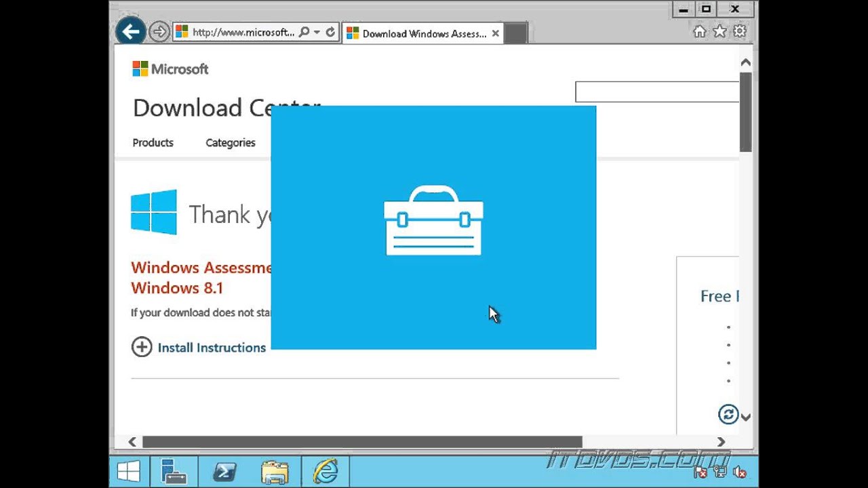Click the vertical scrollbar thumb
Screen dimensions: 868x488
click(x=746, y=112)
